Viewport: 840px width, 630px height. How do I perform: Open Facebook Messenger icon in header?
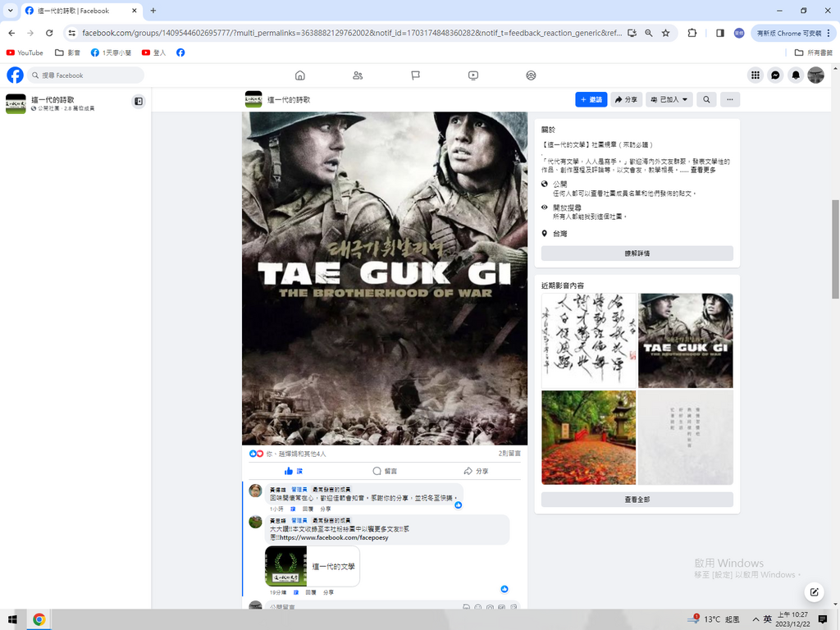[775, 75]
